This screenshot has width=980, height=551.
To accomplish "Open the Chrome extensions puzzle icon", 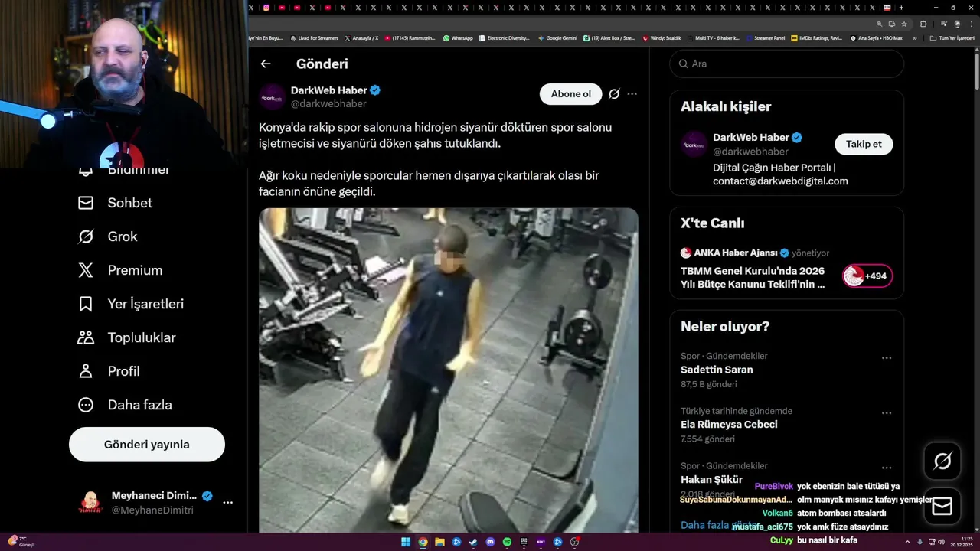I will click(923, 24).
